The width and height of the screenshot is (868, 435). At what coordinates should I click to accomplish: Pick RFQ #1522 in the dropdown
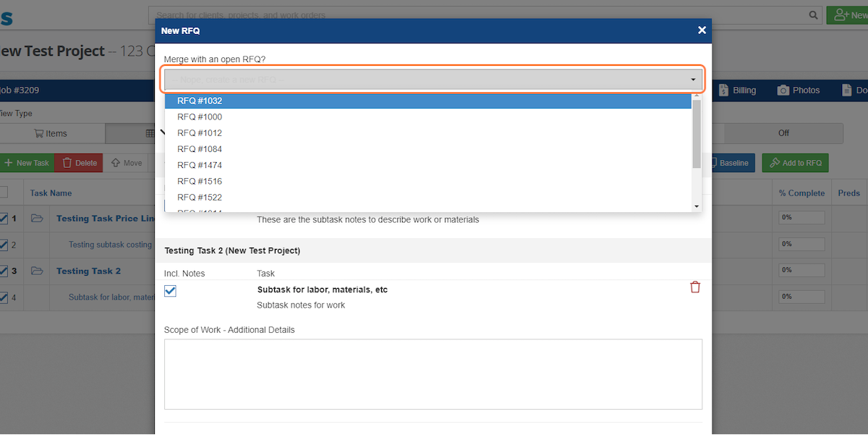pyautogui.click(x=200, y=197)
